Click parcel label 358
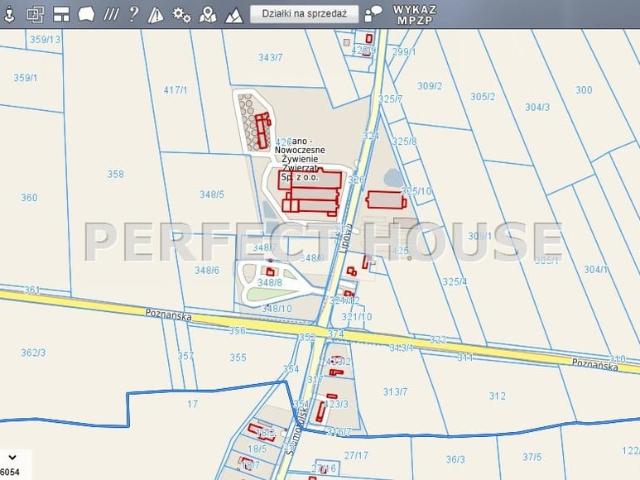640x480 pixels. (116, 174)
